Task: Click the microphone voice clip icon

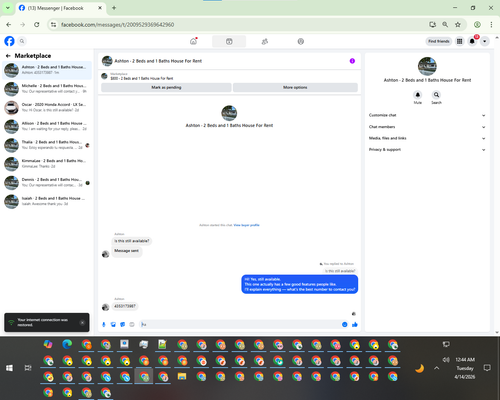Action: click(x=104, y=324)
